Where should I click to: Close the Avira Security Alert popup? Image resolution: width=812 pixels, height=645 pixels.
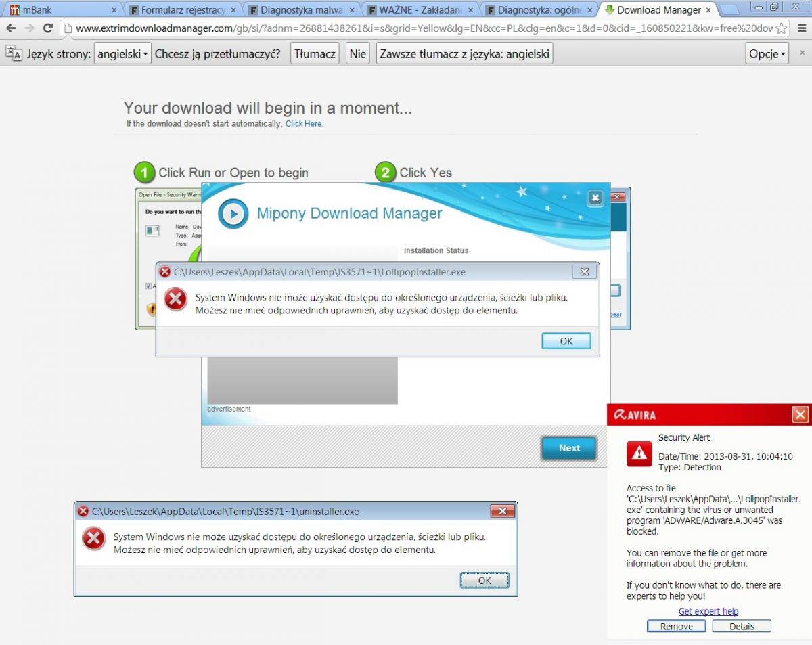(x=800, y=414)
